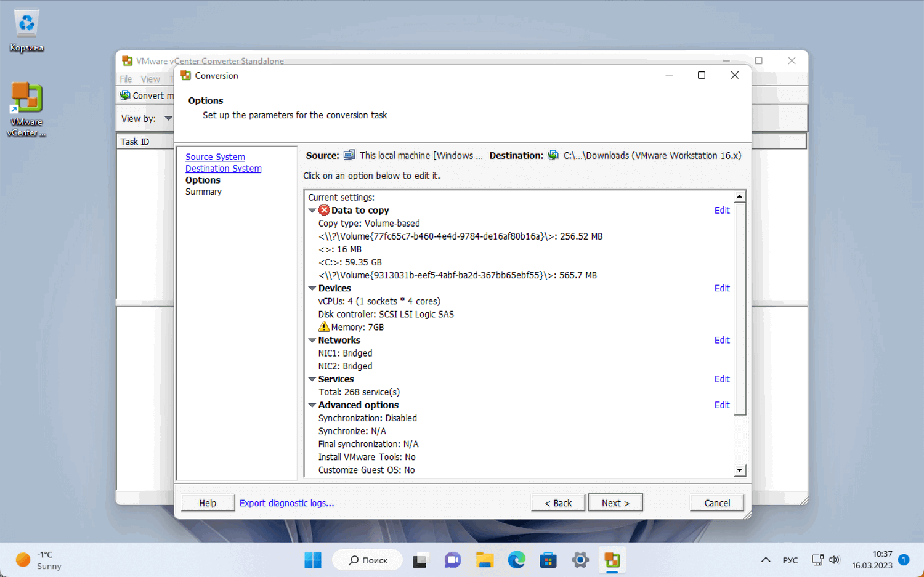Screen dimensions: 924x577
Task: Open Microsoft Store from the taskbar
Action: click(x=548, y=560)
